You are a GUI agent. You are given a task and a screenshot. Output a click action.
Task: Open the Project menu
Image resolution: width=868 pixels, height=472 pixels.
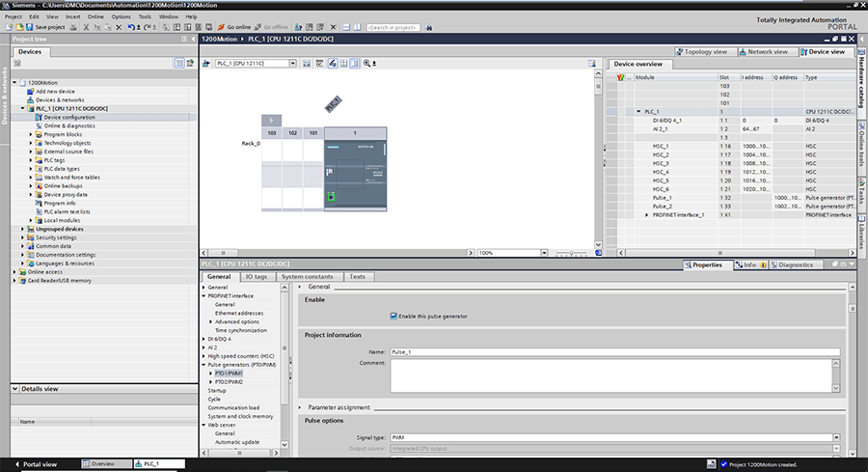pos(14,16)
